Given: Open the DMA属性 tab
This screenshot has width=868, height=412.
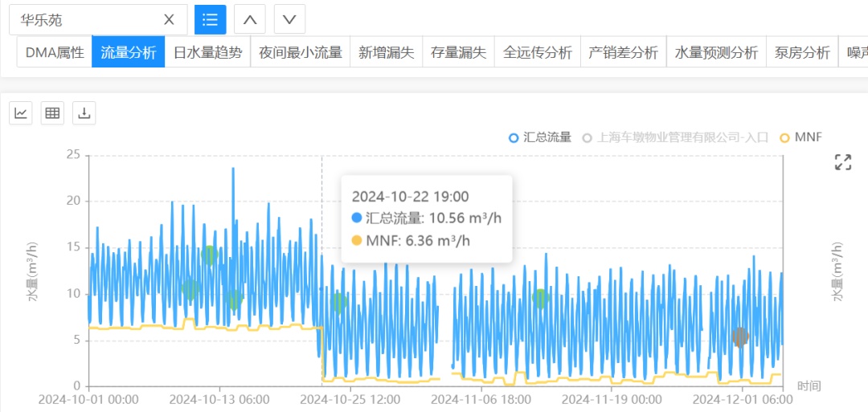Looking at the screenshot, I should 55,52.
